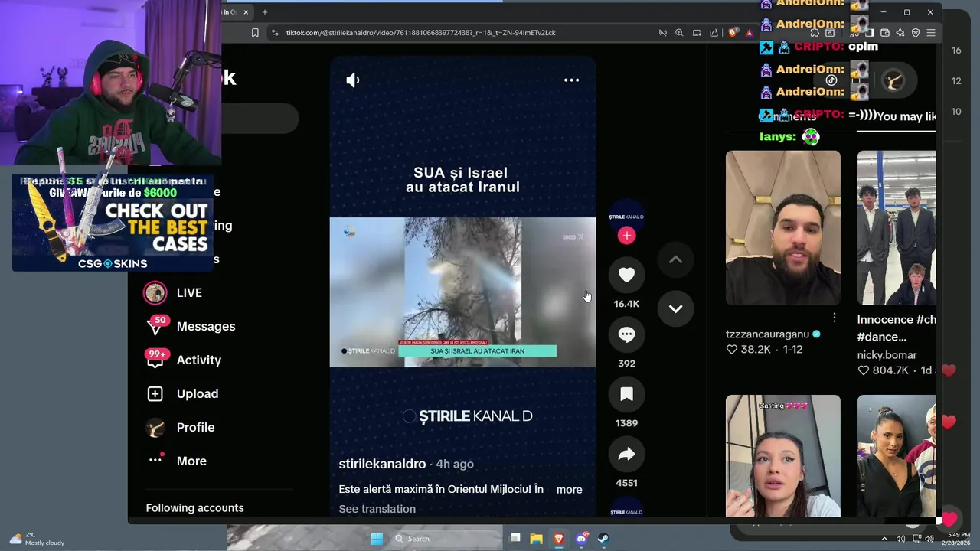Open Activity in TikTok sidebar
Screen dimensions: 980x551
pyautogui.click(x=198, y=360)
